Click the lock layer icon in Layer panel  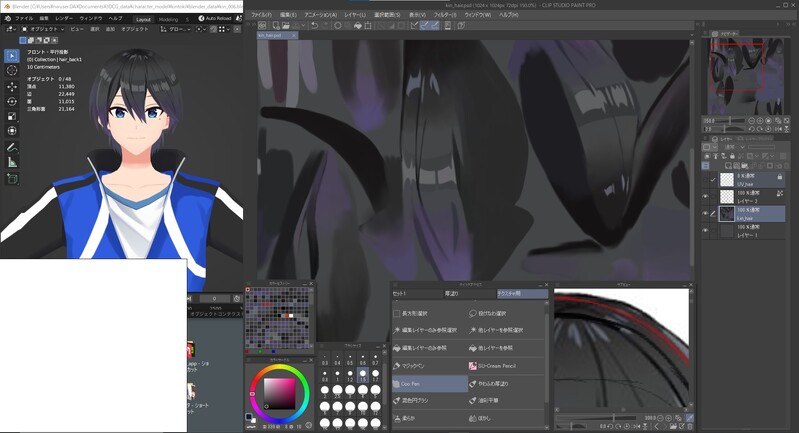pos(732,156)
